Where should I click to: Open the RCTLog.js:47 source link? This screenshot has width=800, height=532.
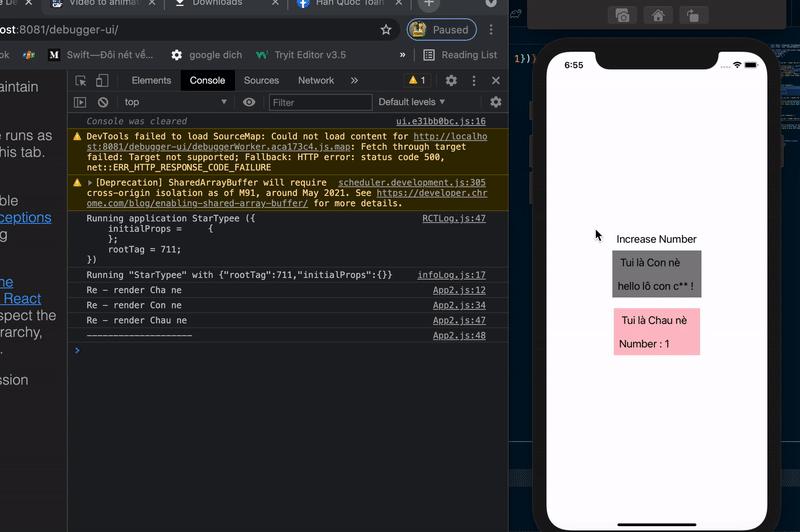453,218
